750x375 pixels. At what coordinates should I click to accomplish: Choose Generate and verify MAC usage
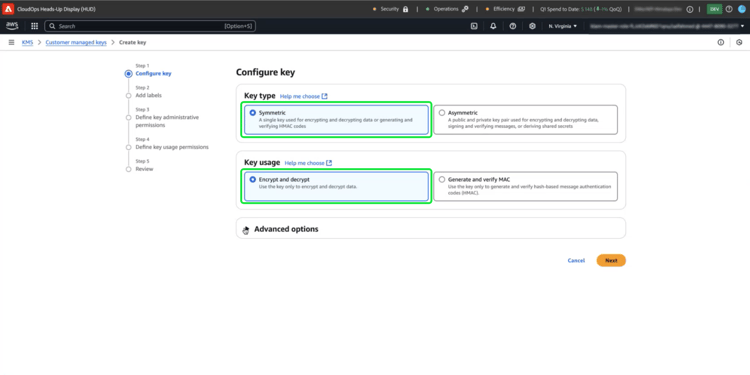[x=525, y=187]
